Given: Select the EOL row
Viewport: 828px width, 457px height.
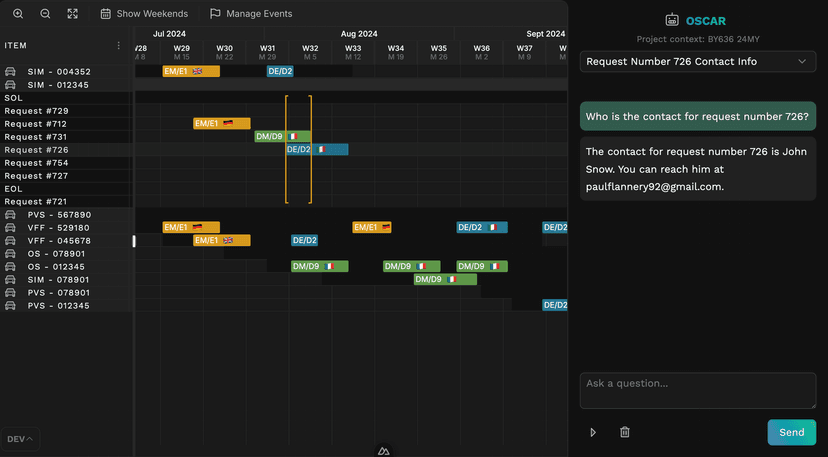Looking at the screenshot, I should pos(66,189).
